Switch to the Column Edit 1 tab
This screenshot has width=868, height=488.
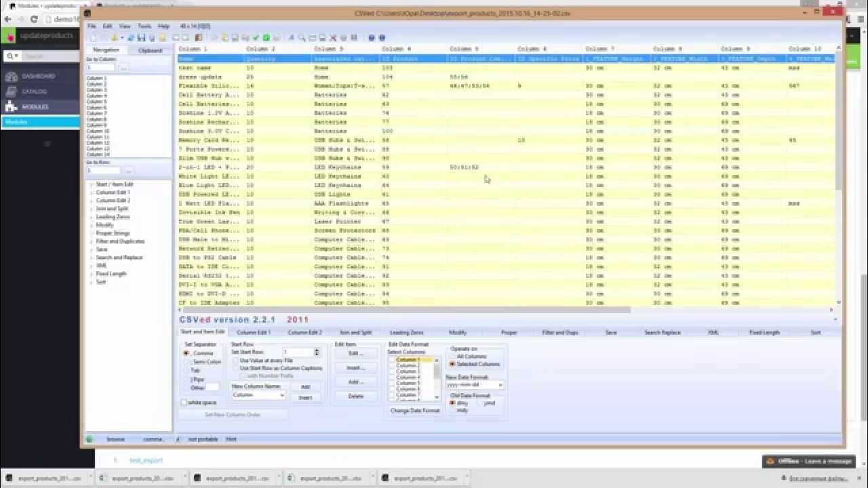254,333
